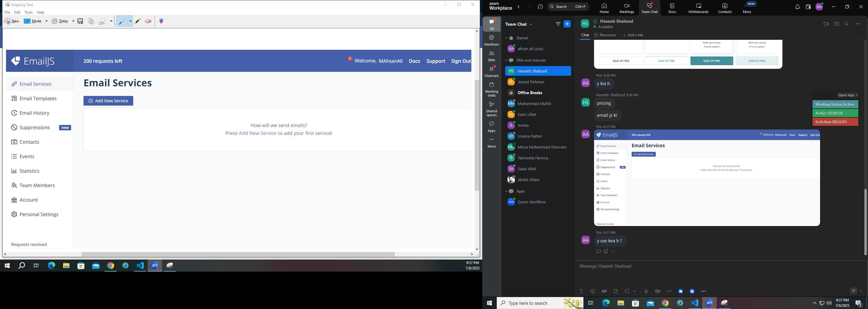Screen dimensions: 868x309
Task: Click the blue plus new chat button
Action: click(568, 24)
